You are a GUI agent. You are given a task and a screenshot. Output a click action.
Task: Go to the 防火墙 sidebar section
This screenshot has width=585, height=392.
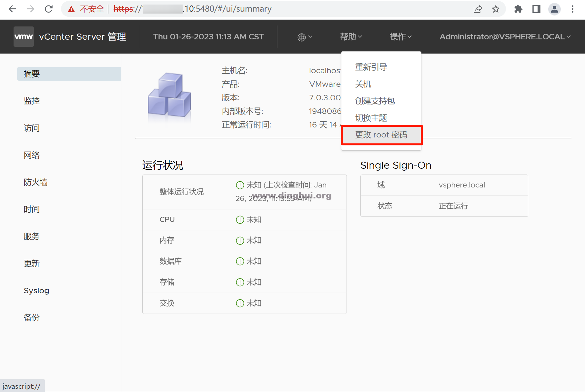(x=35, y=182)
